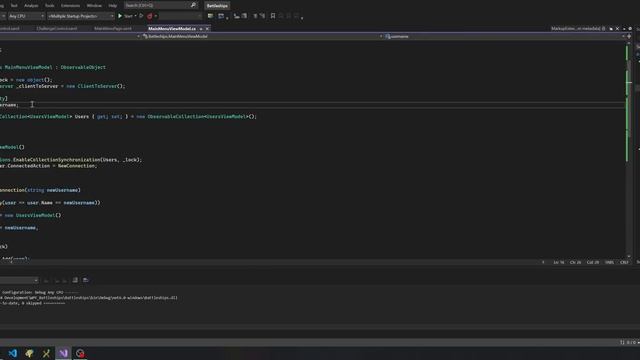The image size is (640, 360).
Task: Toggle a bookmark using the bookmark icon
Action: coord(273,16)
